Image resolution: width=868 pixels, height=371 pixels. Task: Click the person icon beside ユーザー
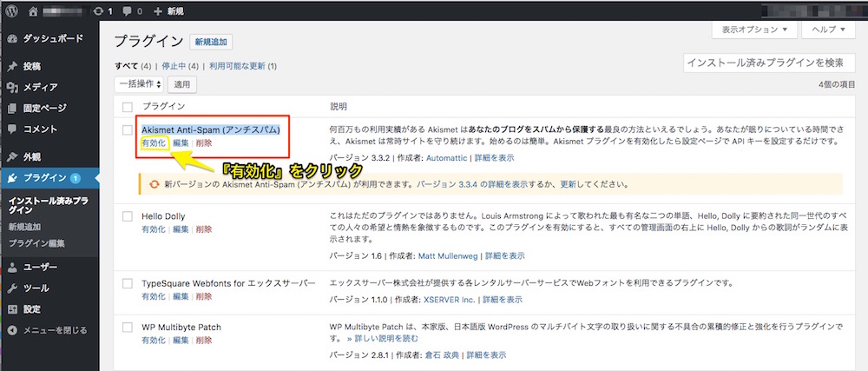coord(13,268)
